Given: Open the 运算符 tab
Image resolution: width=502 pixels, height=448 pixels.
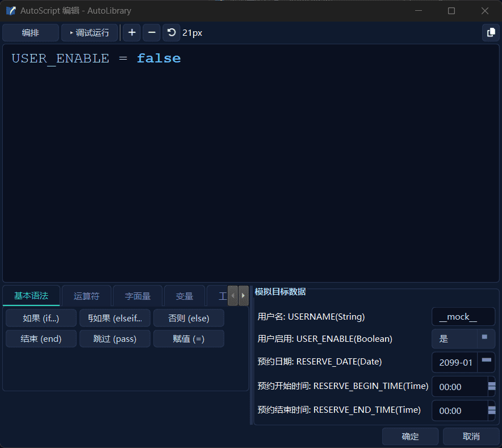Looking at the screenshot, I should (86, 296).
